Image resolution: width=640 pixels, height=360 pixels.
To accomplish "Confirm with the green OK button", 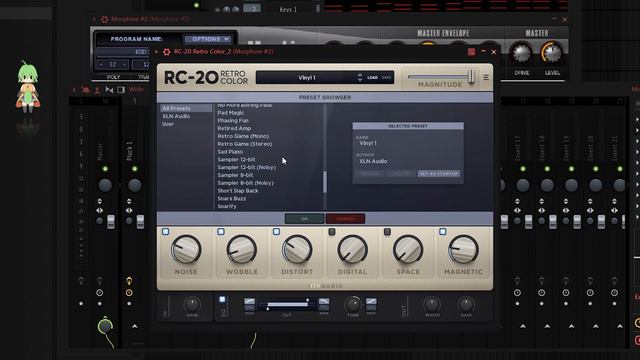I will [x=304, y=219].
